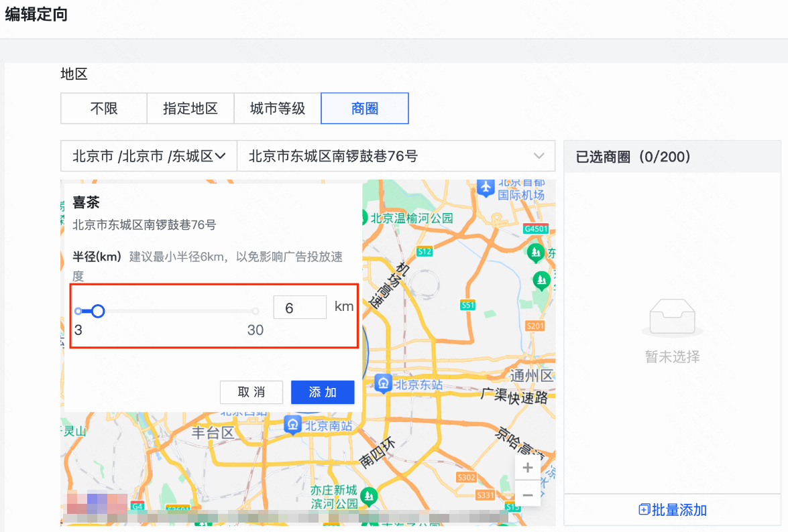Click the km value input showing 6

(300, 307)
